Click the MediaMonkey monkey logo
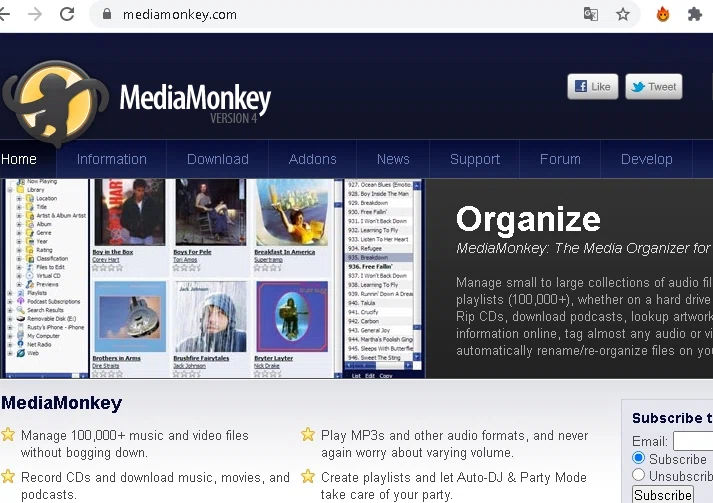Image resolution: width=713 pixels, height=503 pixels. pyautogui.click(x=55, y=103)
